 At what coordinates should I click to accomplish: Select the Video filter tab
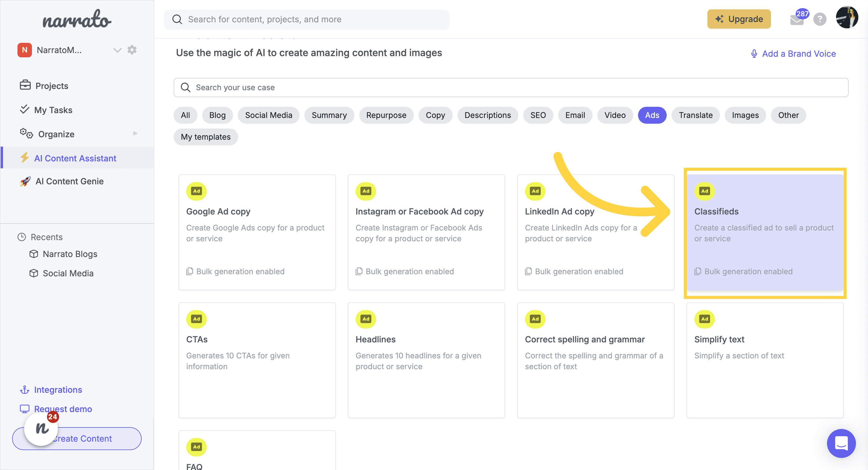(x=615, y=115)
